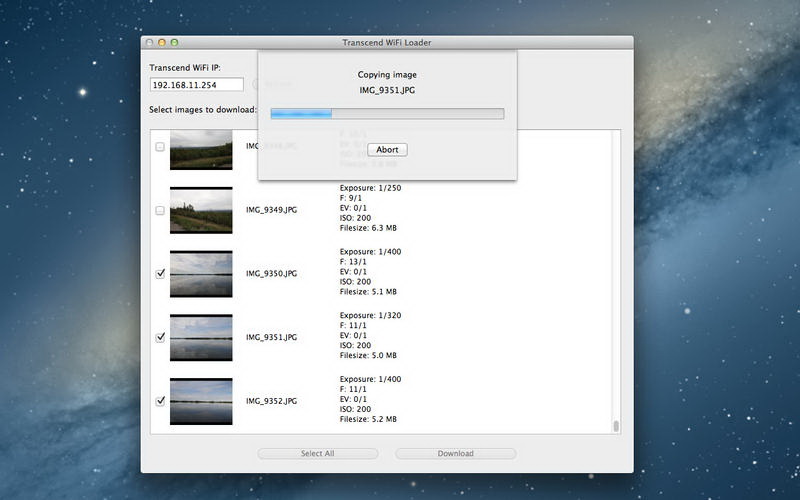Zoom the window with green button
Screen dimensions: 800x500
[x=174, y=43]
